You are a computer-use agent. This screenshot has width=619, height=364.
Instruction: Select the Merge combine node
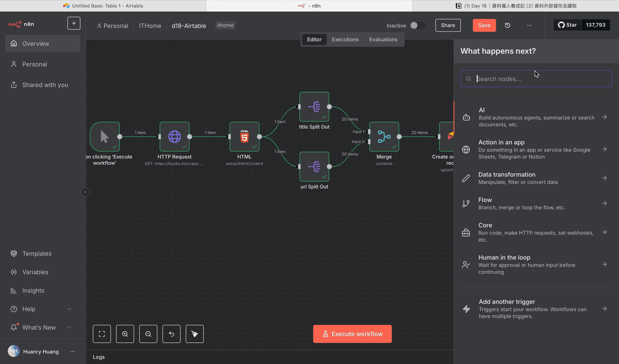pyautogui.click(x=384, y=137)
